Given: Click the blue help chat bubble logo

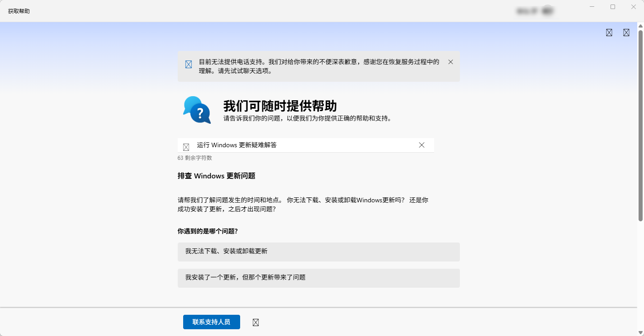Looking at the screenshot, I should point(197,110).
